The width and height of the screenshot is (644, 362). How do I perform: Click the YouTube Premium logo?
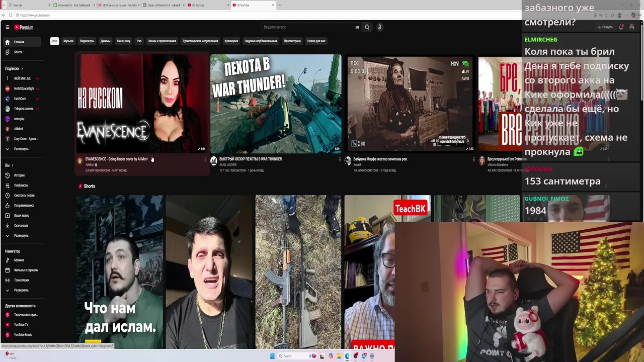click(24, 27)
